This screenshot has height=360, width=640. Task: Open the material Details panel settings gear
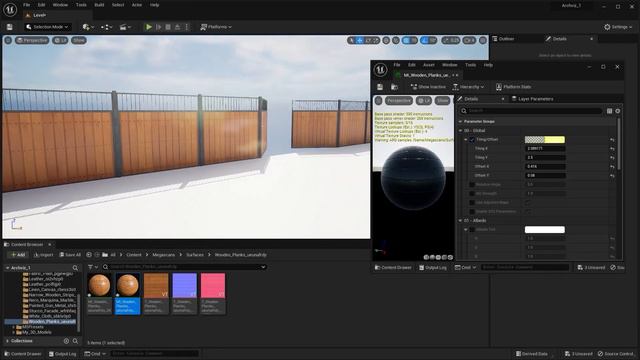(x=618, y=111)
